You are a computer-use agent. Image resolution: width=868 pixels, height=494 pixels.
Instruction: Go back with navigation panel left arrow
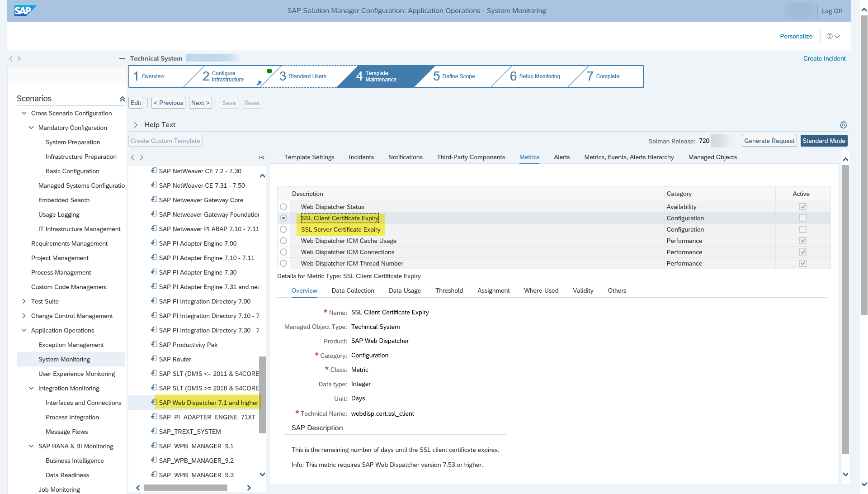tap(11, 58)
